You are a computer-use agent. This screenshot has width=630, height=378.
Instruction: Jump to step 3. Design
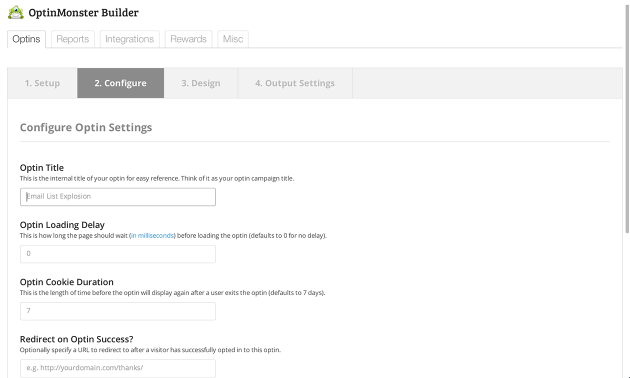(x=201, y=83)
